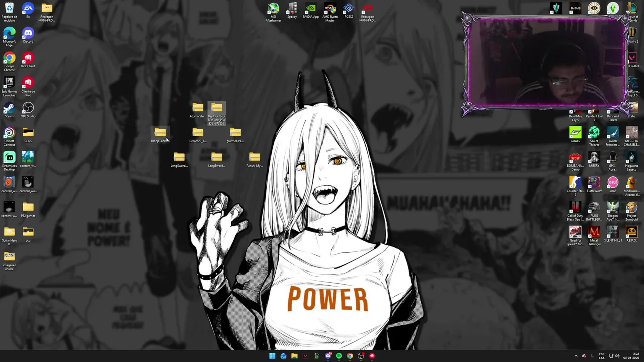Viewport: 644px width, 362px height.
Task: Select the Steam desktop shortcut
Action: pyautogui.click(x=9, y=110)
